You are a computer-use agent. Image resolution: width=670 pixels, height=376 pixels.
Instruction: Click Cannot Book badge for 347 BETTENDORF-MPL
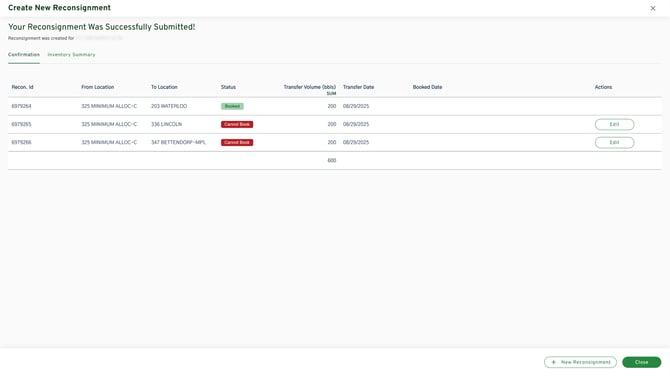point(237,142)
